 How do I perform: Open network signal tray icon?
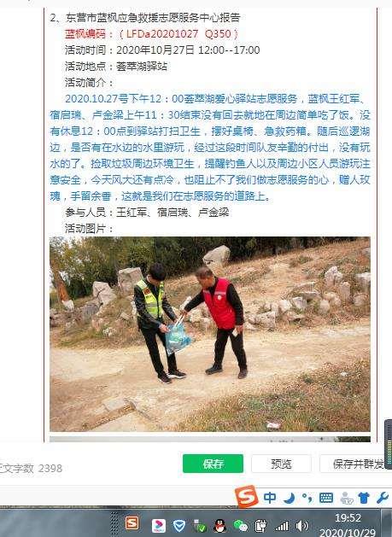pos(282,526)
